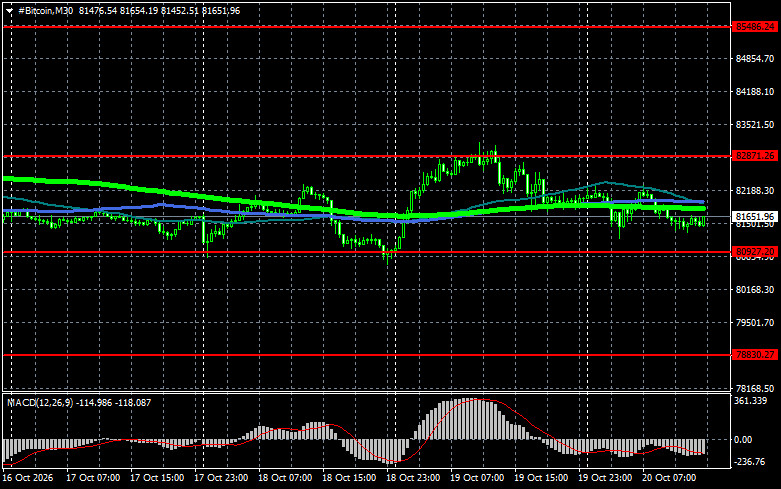The image size is (781, 489).
Task: Click the -236.76 MACD scale value
Action: coord(750,462)
